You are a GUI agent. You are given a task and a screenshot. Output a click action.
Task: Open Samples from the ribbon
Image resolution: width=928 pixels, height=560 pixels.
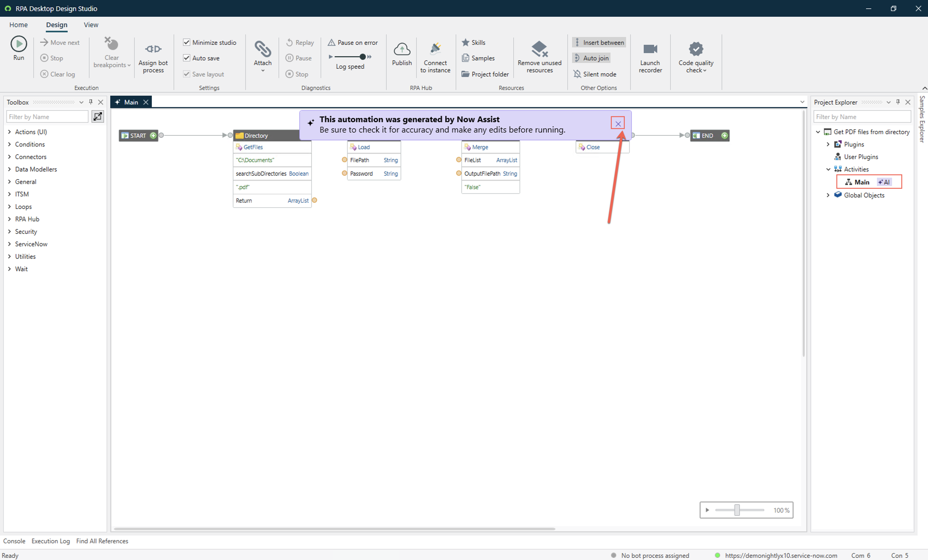point(478,58)
